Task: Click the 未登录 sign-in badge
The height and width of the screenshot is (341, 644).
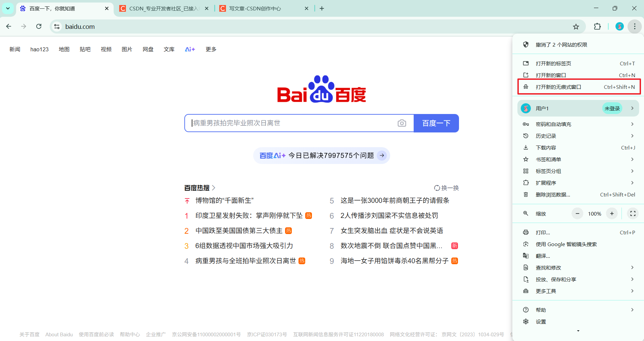Action: 612,108
